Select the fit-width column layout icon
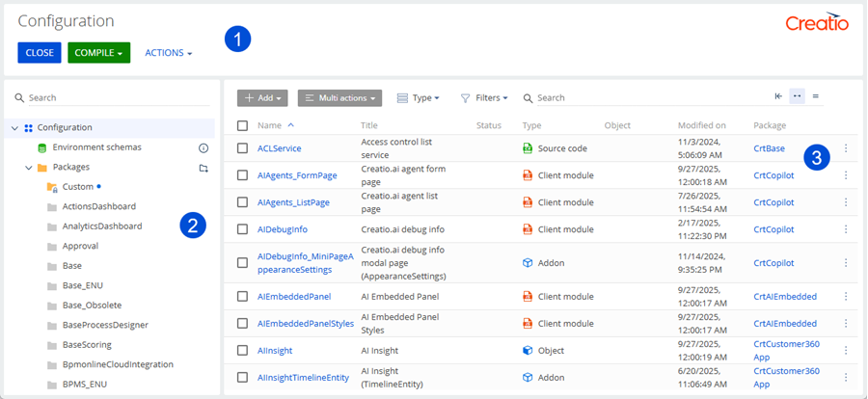Viewport: 868px width, 399px height. point(797,96)
